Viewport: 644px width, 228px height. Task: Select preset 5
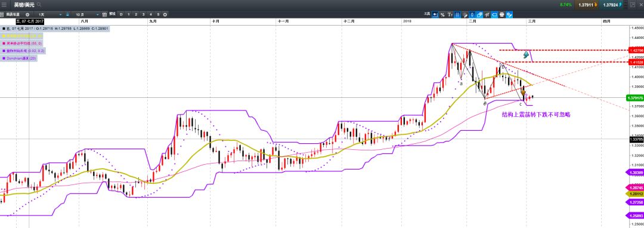pyautogui.click(x=158, y=14)
